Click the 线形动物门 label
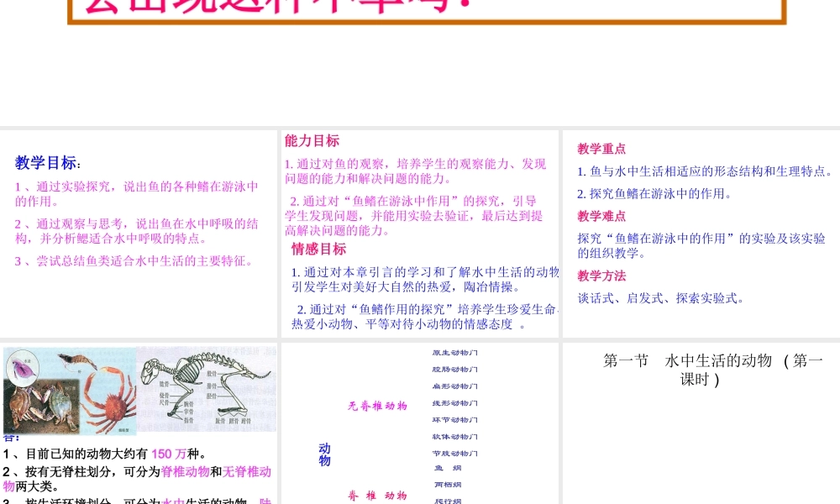Screen dimensions: 840x504 tap(454, 403)
